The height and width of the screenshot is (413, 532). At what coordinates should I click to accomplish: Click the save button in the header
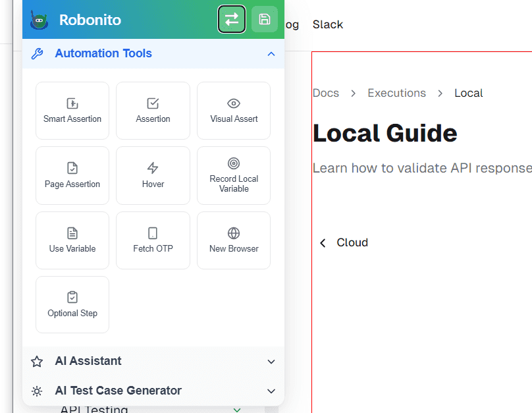point(265,19)
